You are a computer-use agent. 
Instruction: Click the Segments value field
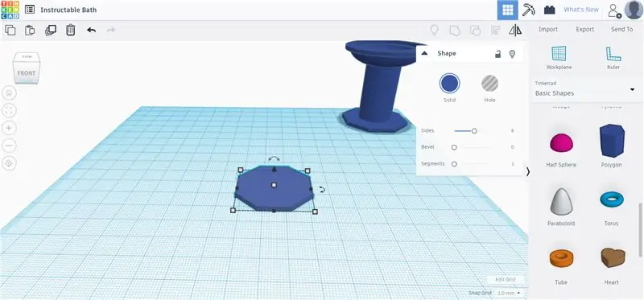point(512,164)
